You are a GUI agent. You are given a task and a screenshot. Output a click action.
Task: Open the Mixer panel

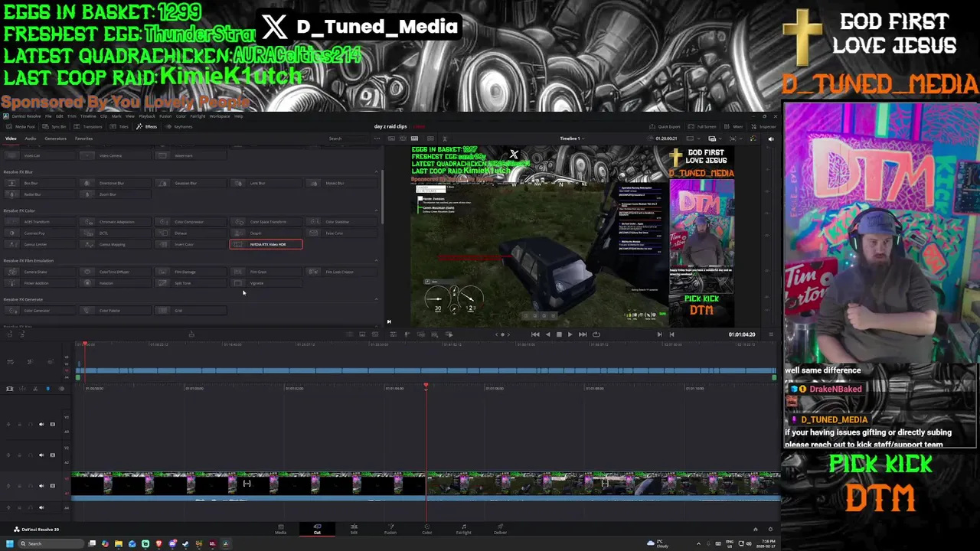pyautogui.click(x=734, y=126)
